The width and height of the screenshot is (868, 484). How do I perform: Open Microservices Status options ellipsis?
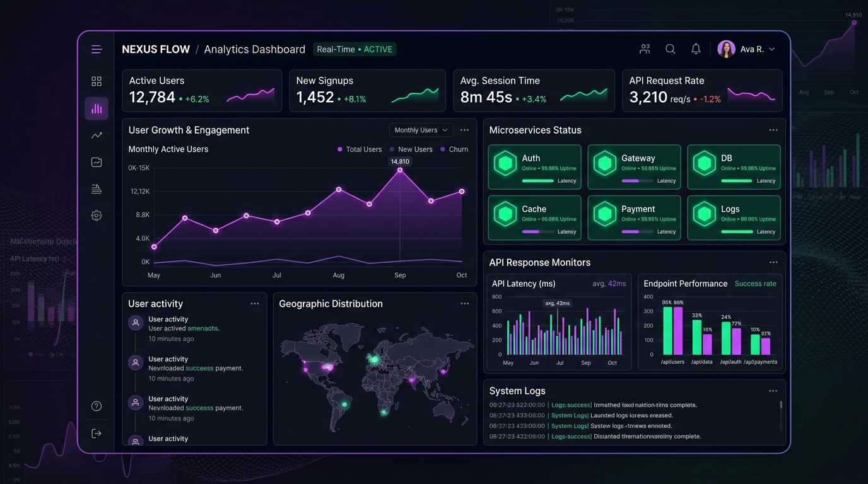click(773, 130)
